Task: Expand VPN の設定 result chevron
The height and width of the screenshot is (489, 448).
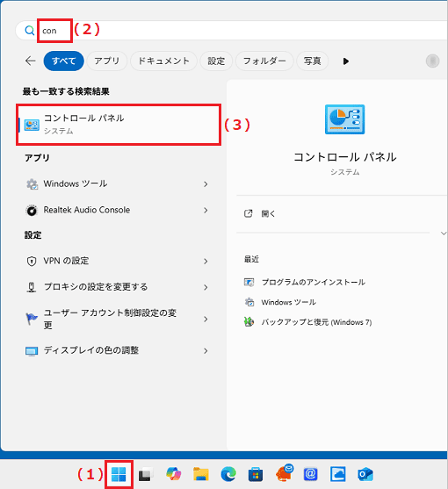Action: coord(206,261)
